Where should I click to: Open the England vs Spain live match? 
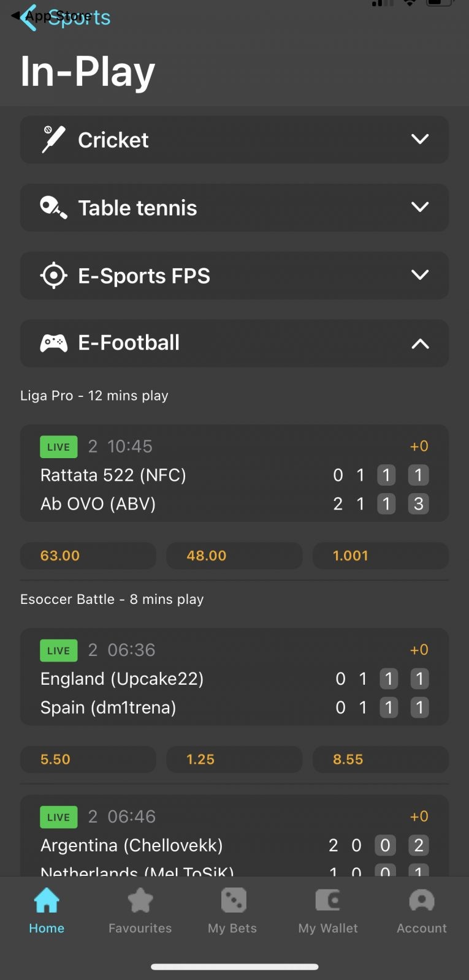pyautogui.click(x=184, y=679)
